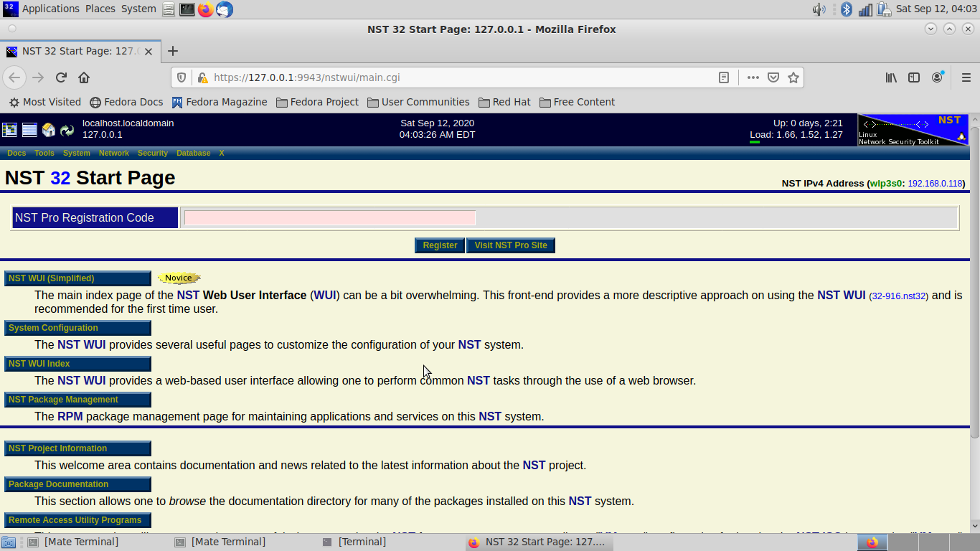The image size is (980, 551).
Task: Open NST Project Information section
Action: 77,448
